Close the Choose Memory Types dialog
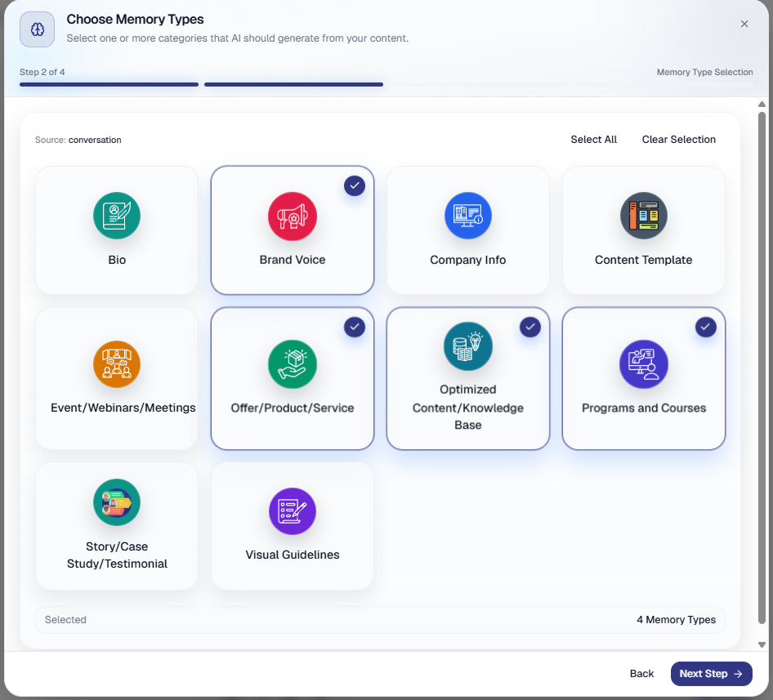Viewport: 773px width, 700px height. click(x=744, y=24)
